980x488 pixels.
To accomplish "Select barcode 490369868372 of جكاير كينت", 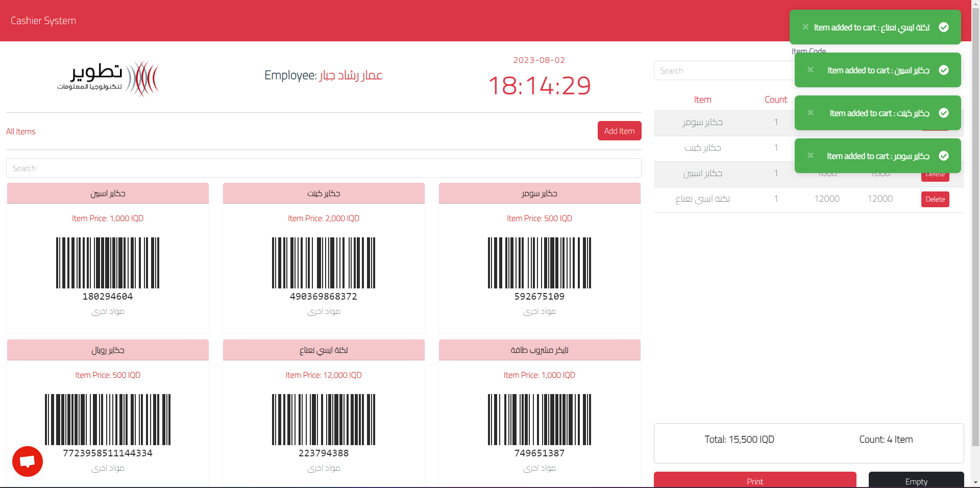I will 324,269.
